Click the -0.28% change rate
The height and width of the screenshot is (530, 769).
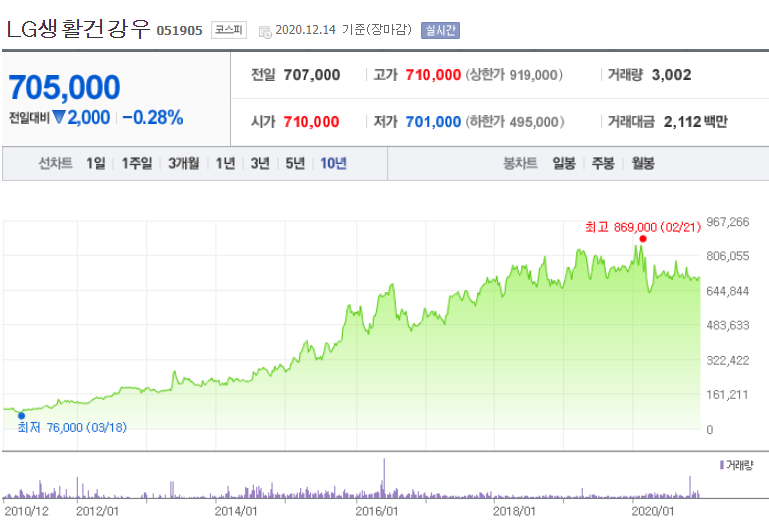(x=153, y=118)
